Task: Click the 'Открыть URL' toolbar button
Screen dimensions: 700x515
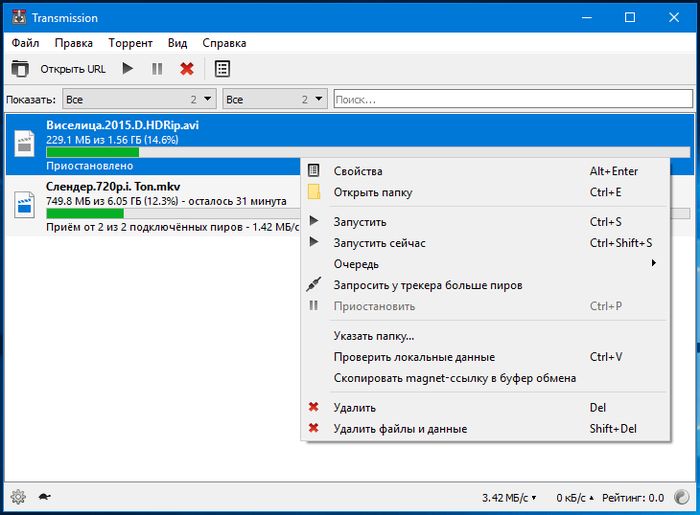Action: point(72,69)
